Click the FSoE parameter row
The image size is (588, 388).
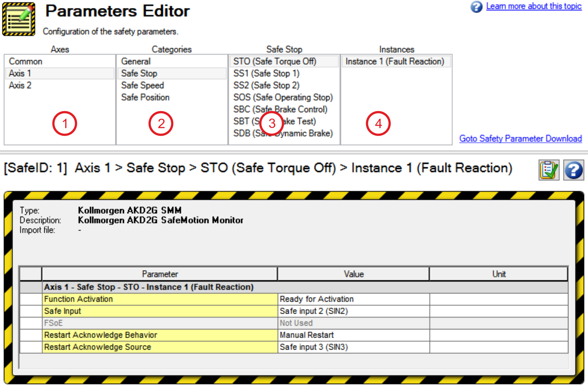(x=160, y=323)
